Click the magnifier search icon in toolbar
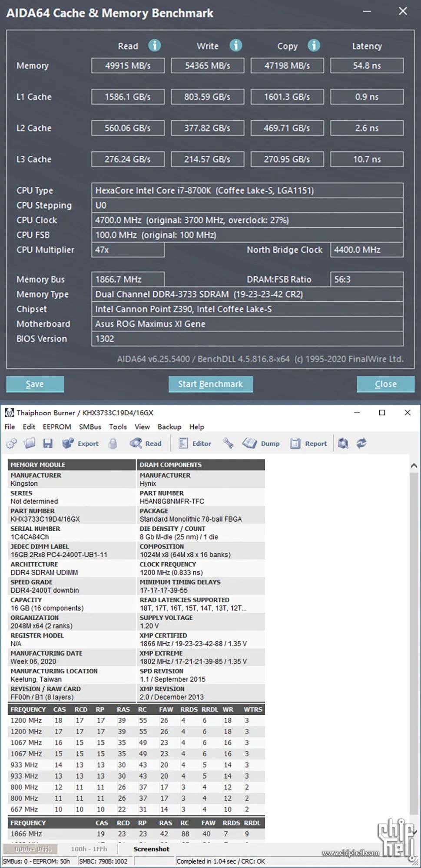421x868 pixels. point(343,443)
